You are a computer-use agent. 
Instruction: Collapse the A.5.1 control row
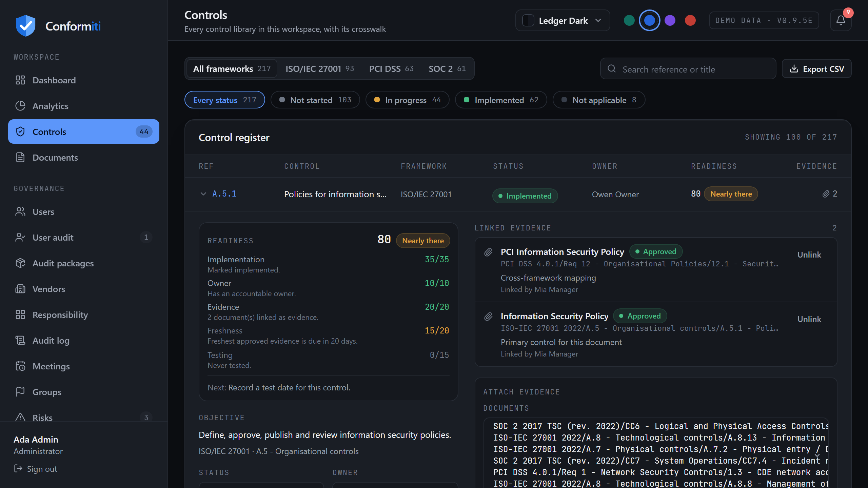(203, 194)
